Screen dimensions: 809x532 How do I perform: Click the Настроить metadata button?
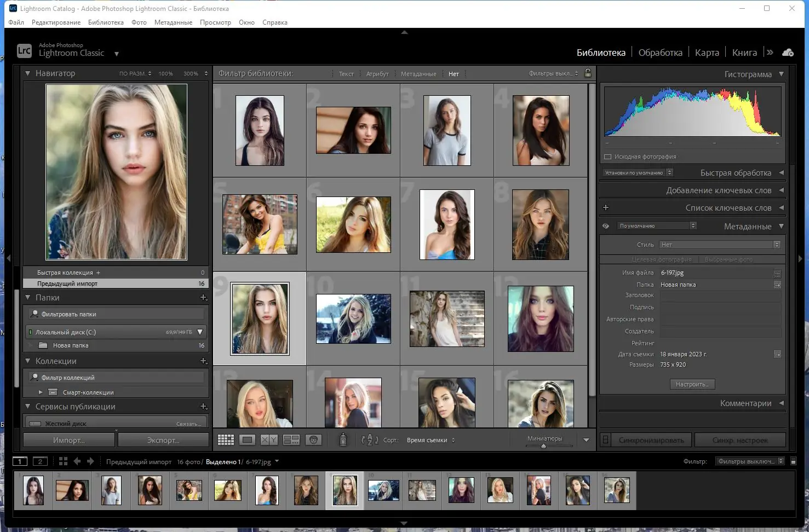[x=692, y=384]
